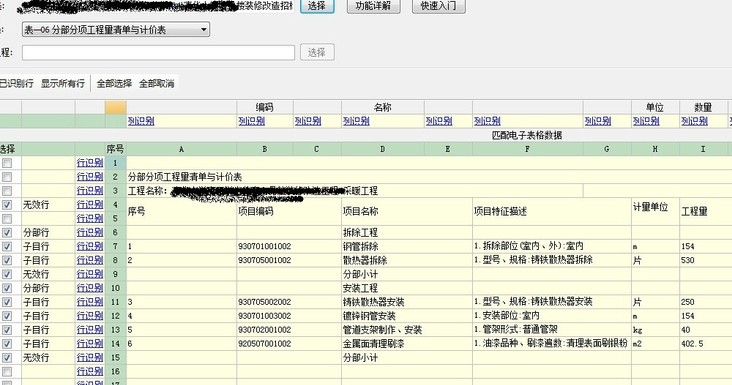Select the cell with code 930705001002
The width and height of the screenshot is (732, 385).
[x=265, y=260]
